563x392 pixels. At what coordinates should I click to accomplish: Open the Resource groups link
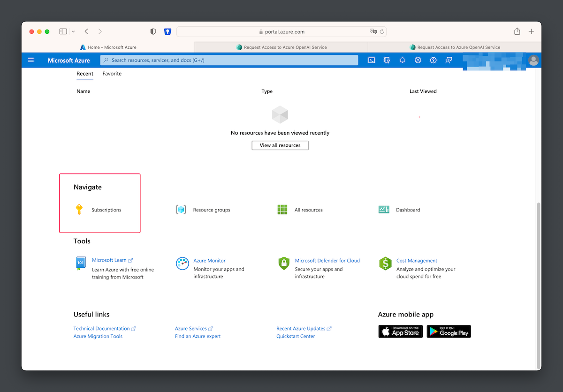coord(212,210)
